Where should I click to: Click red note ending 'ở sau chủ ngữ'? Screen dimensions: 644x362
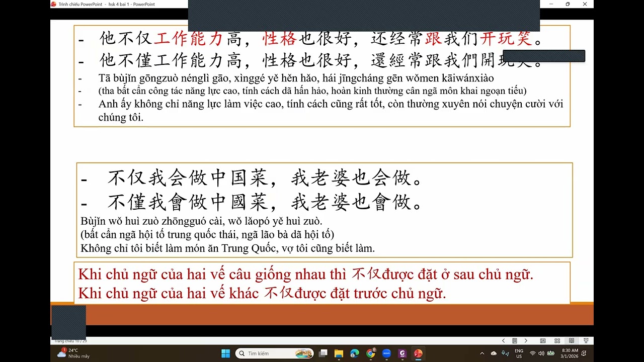point(305,275)
